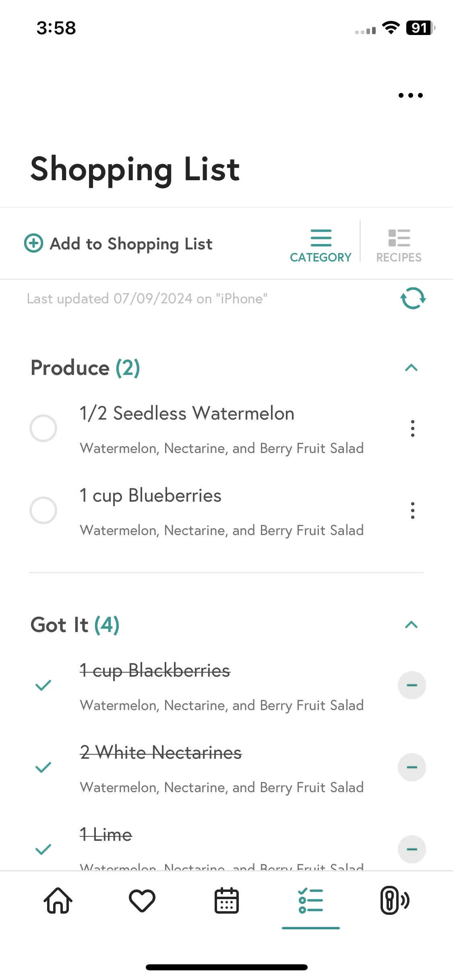Remove Blackberries from Got It list
The image size is (453, 980).
click(412, 685)
